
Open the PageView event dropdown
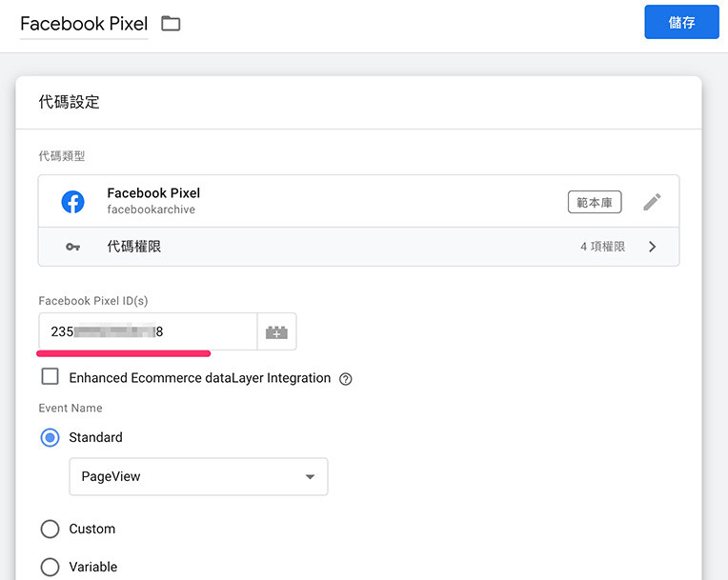coord(198,476)
